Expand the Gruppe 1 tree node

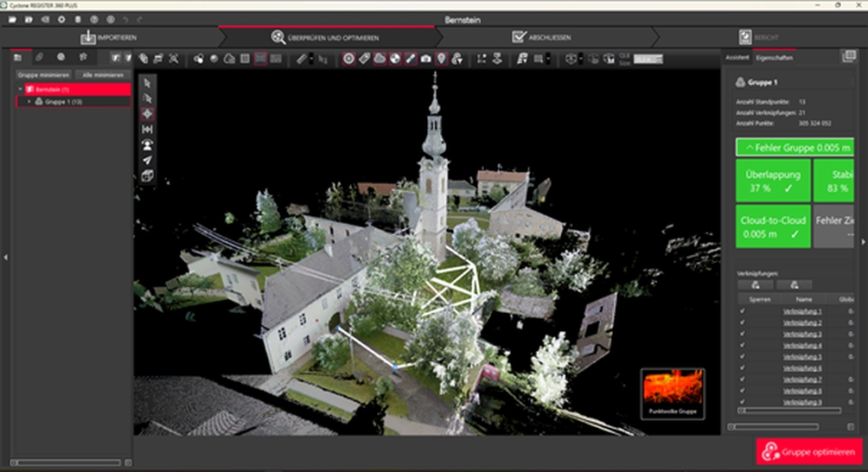[29, 102]
